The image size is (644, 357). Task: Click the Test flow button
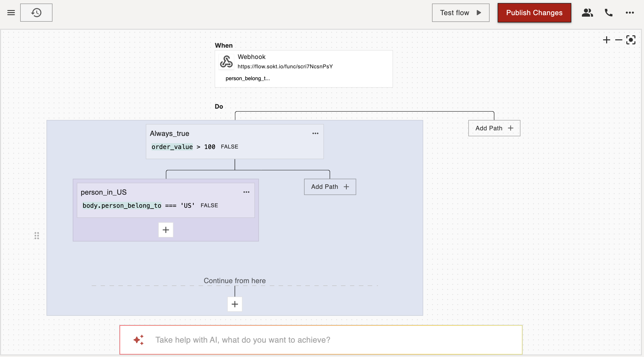[x=461, y=13]
